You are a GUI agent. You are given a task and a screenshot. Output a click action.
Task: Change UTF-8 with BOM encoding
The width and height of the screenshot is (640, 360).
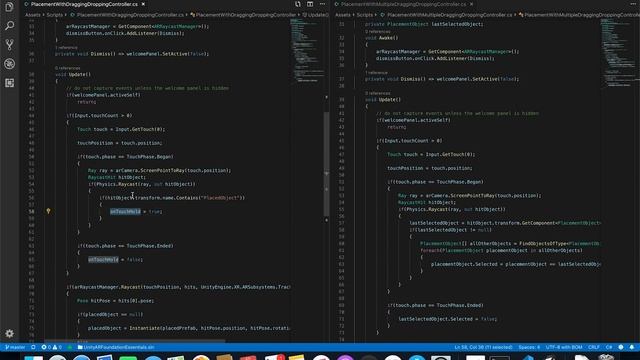[564, 347]
